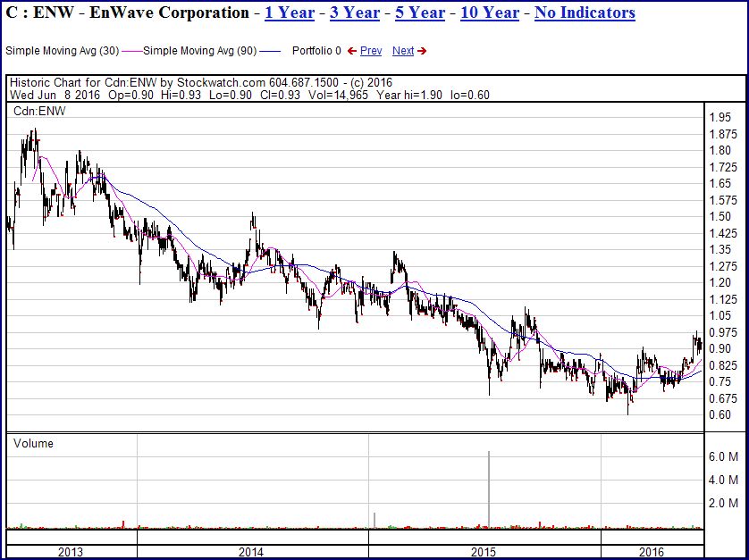The width and height of the screenshot is (749, 560).
Task: Click the 0.75 price axis value
Action: [720, 382]
